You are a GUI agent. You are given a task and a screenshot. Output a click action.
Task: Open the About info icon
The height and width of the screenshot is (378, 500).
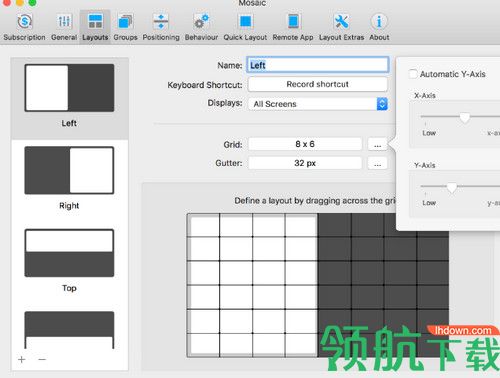pyautogui.click(x=379, y=22)
